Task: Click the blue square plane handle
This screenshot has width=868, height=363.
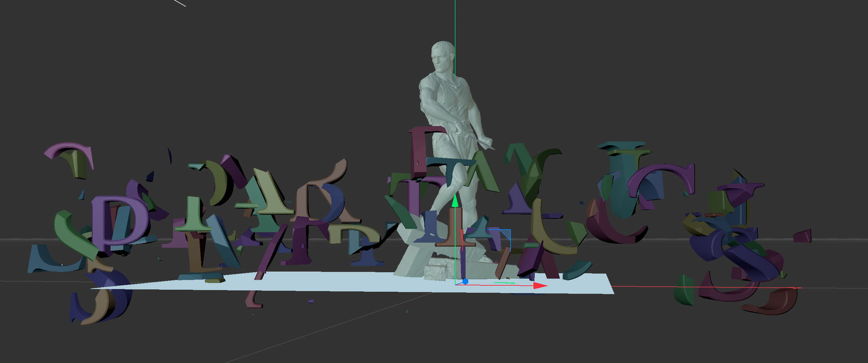Action: point(503,237)
